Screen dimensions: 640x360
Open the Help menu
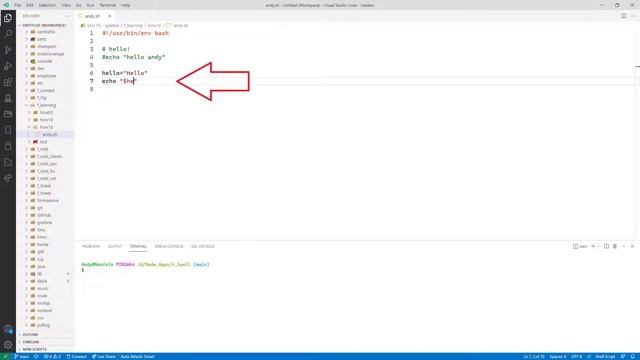(x=125, y=5)
